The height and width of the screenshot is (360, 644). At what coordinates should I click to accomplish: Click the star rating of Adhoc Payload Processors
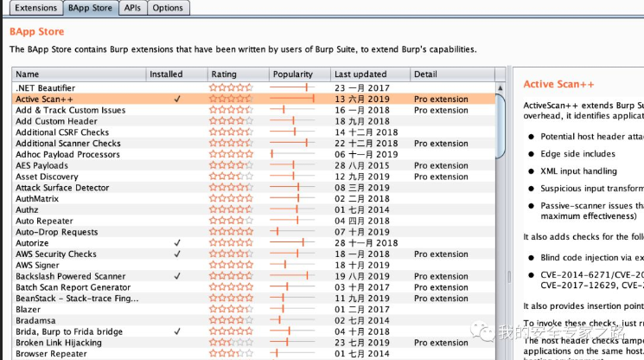(x=231, y=154)
